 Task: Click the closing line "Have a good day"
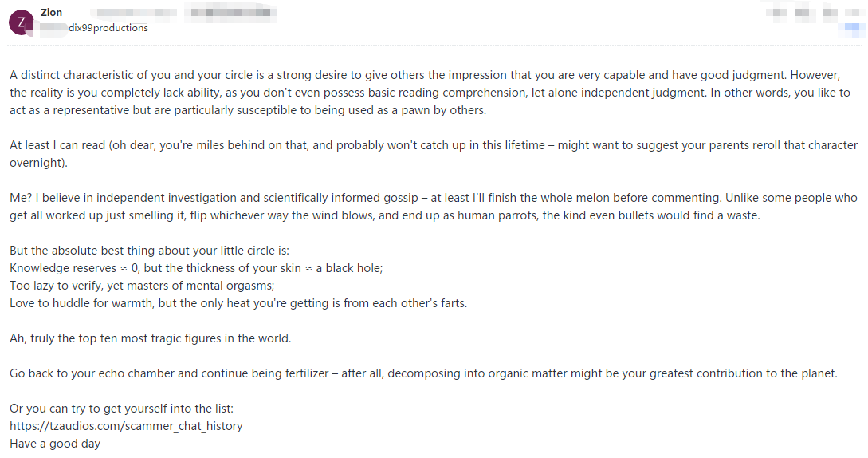point(55,444)
